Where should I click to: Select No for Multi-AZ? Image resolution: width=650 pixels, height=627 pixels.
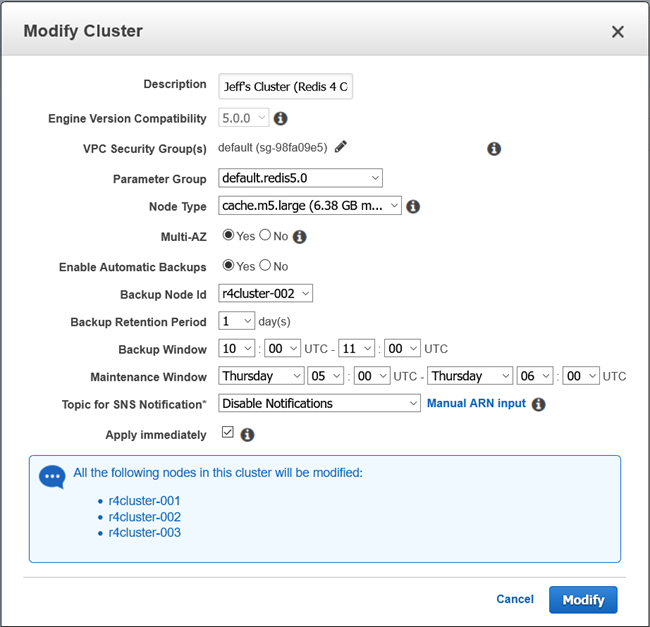click(x=265, y=236)
